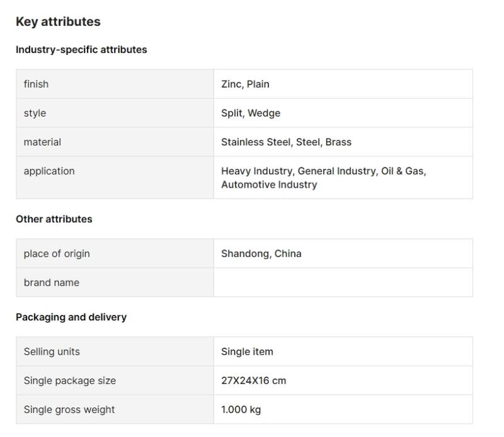Click the 27X24X16 cm package size

point(253,381)
